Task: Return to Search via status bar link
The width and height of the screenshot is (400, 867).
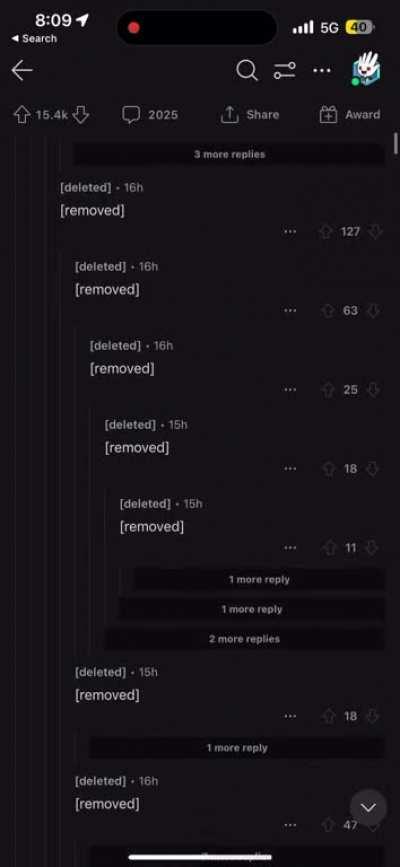Action: tap(34, 39)
